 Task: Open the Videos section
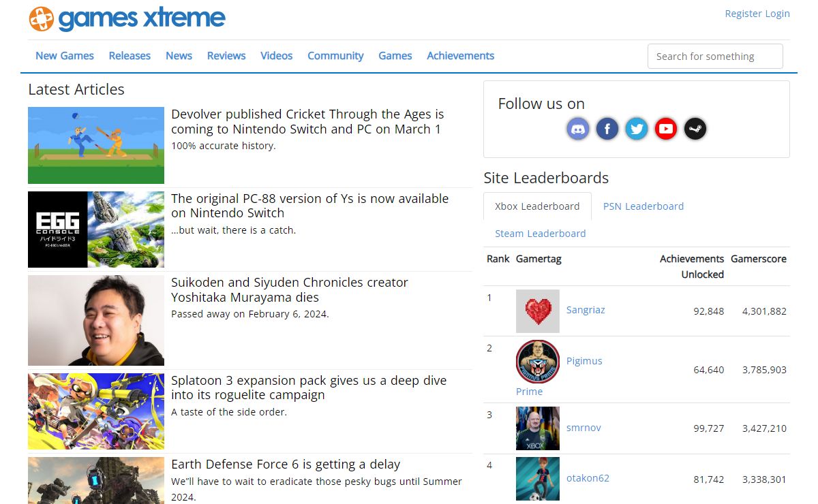point(276,56)
